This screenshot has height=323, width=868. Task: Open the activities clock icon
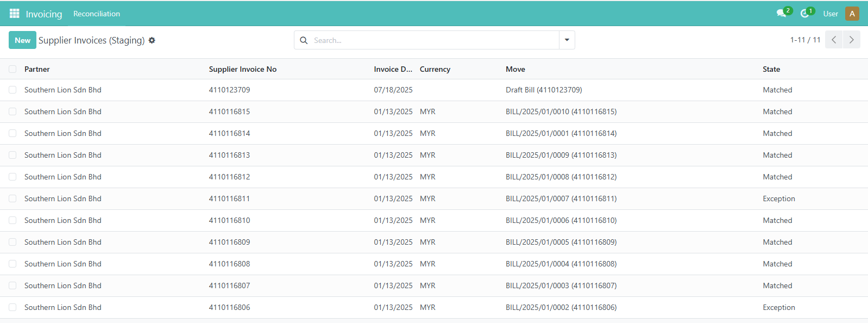[805, 14]
